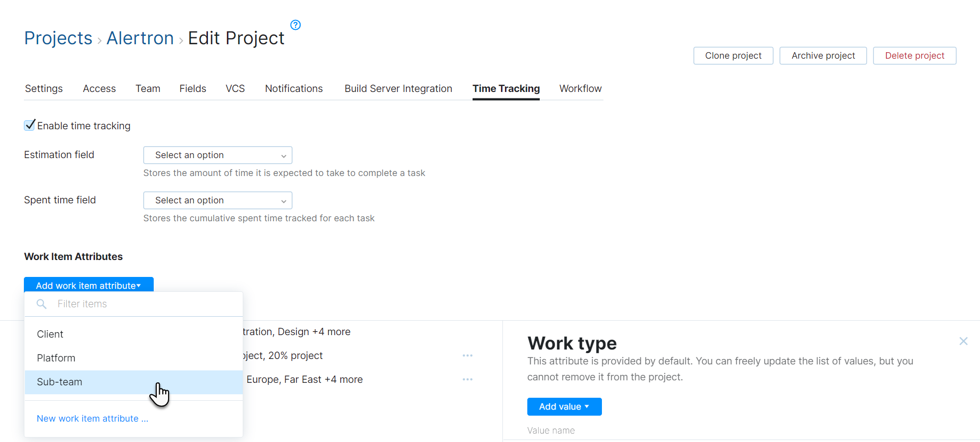Open the help icon next to Edit Project
The height and width of the screenshot is (442, 980).
tap(295, 25)
